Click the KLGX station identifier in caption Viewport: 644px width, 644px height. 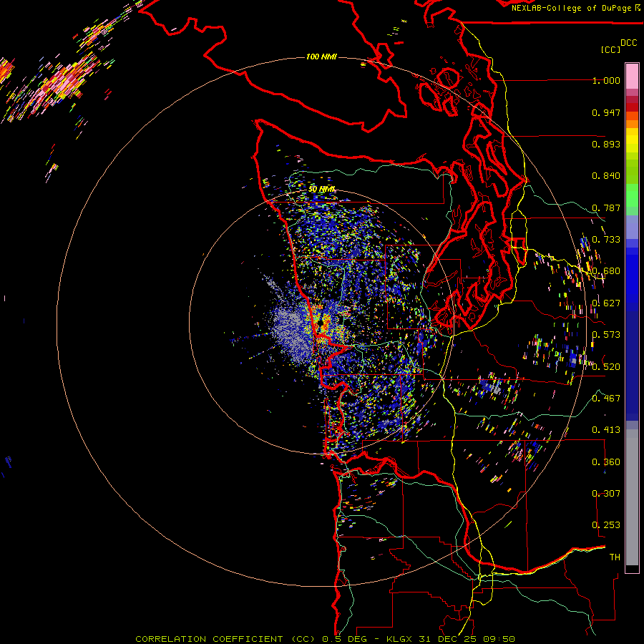pyautogui.click(x=401, y=639)
